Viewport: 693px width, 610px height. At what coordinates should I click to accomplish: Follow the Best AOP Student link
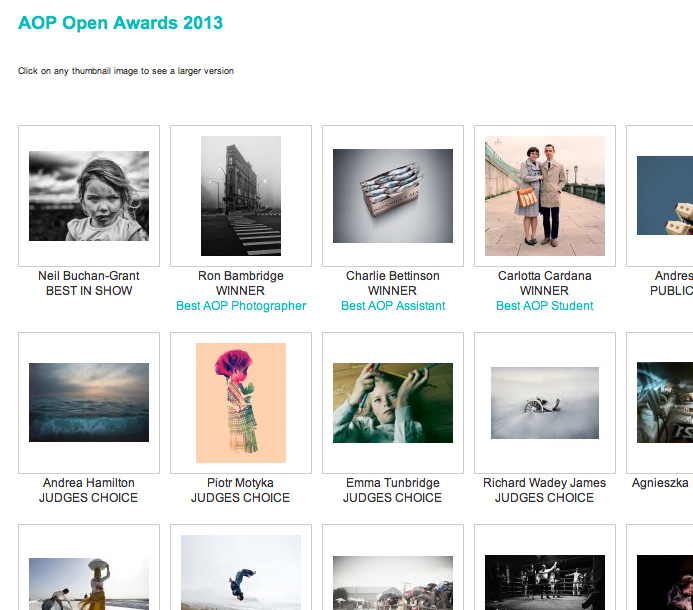[544, 306]
